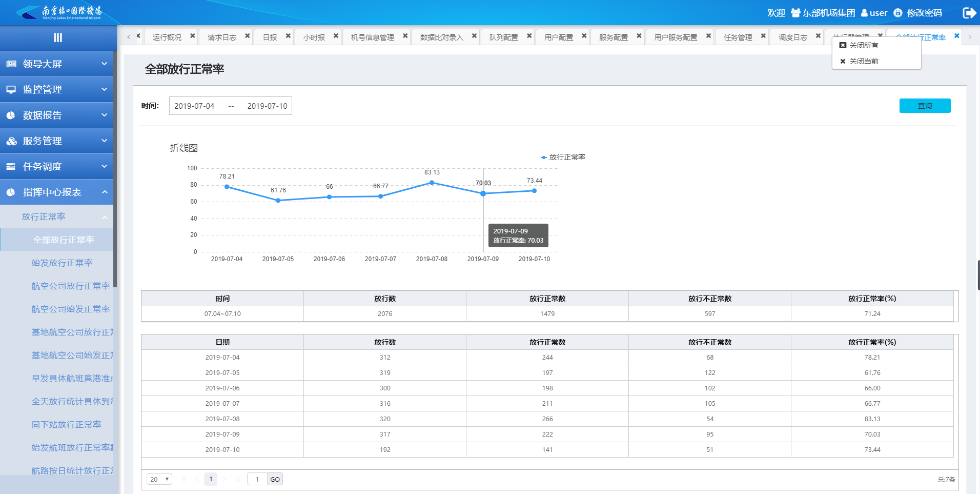The height and width of the screenshot is (494, 980).
Task: Collapse the 指挥中心报表 menu
Action: 56,192
